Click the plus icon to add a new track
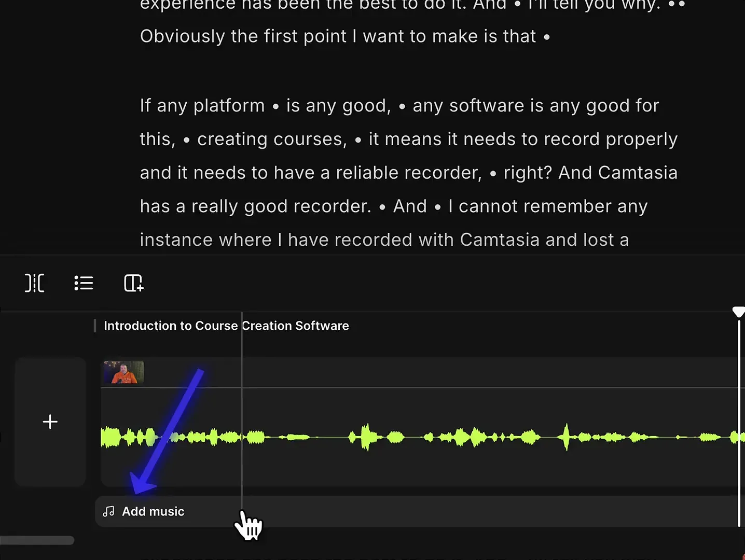The image size is (745, 560). point(50,422)
